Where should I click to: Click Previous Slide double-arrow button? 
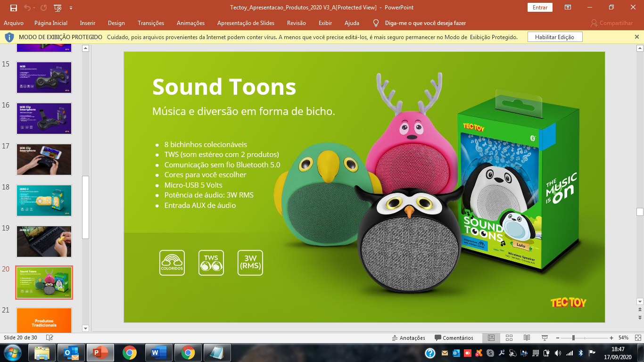click(x=640, y=310)
